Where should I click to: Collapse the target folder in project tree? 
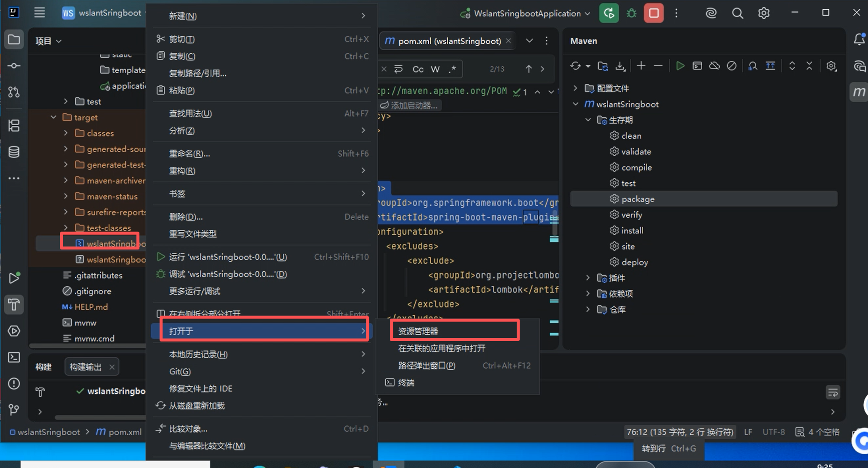[x=53, y=117]
